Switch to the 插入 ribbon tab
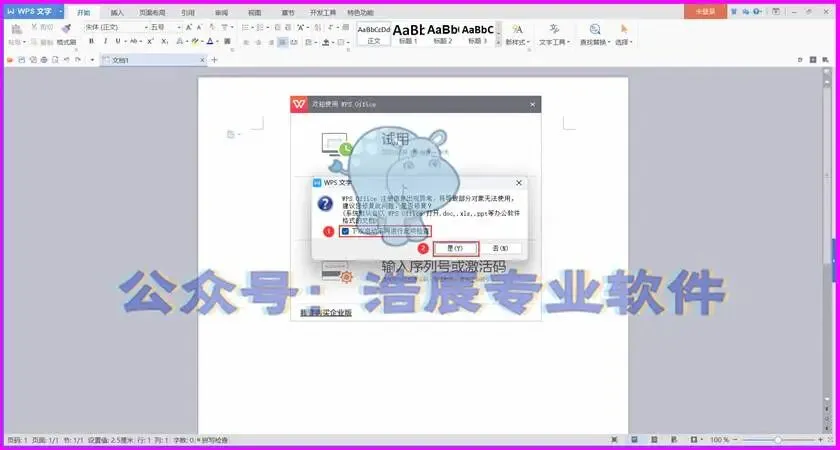 117,12
